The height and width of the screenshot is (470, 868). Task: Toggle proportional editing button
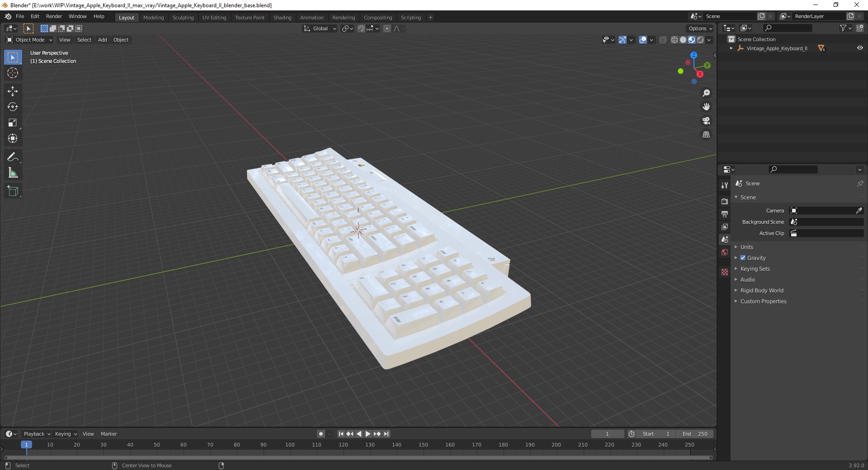click(387, 28)
